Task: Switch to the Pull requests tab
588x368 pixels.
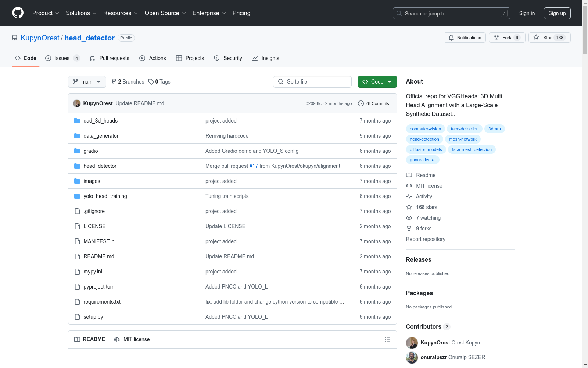Action: click(110, 58)
